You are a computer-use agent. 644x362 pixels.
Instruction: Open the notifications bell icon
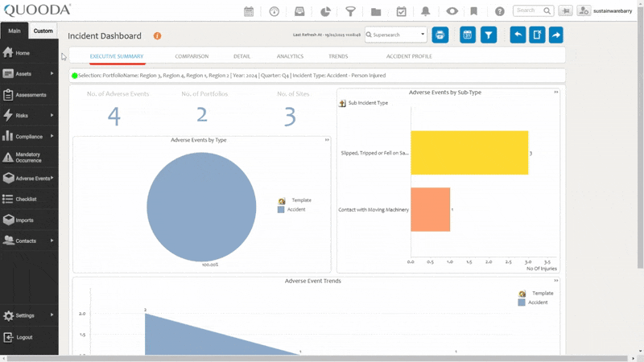coord(426,11)
